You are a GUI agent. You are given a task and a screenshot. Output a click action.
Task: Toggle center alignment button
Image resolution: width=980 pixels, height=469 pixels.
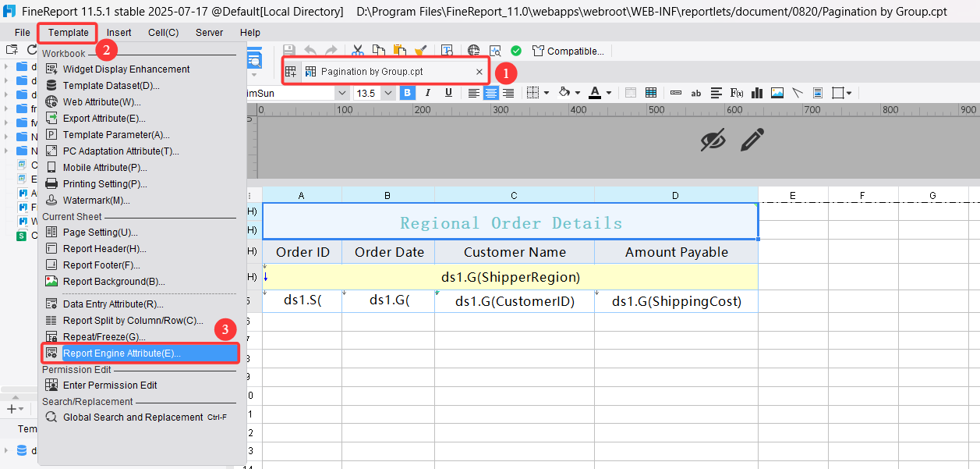(x=491, y=93)
